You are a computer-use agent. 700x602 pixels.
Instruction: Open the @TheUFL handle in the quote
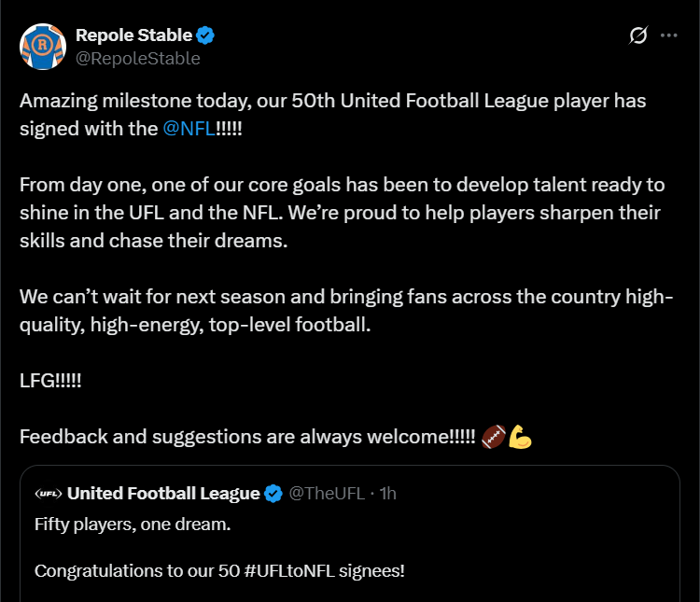[327, 494]
